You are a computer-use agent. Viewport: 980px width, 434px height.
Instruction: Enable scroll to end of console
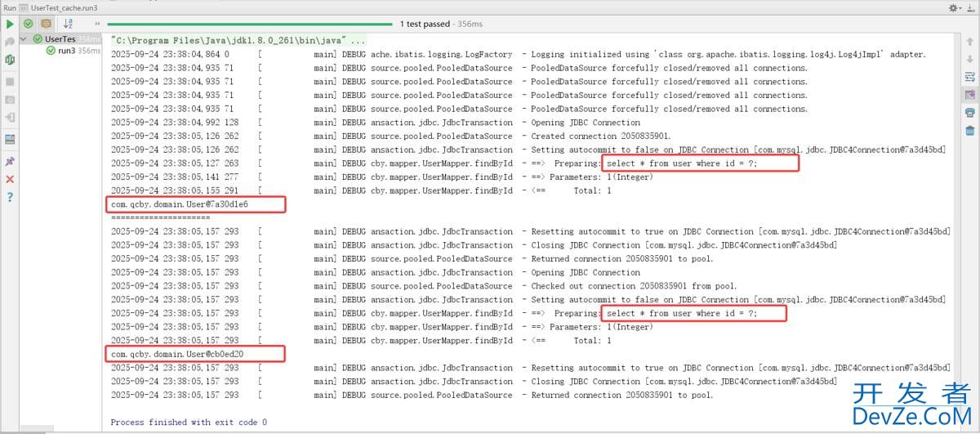coord(969,95)
